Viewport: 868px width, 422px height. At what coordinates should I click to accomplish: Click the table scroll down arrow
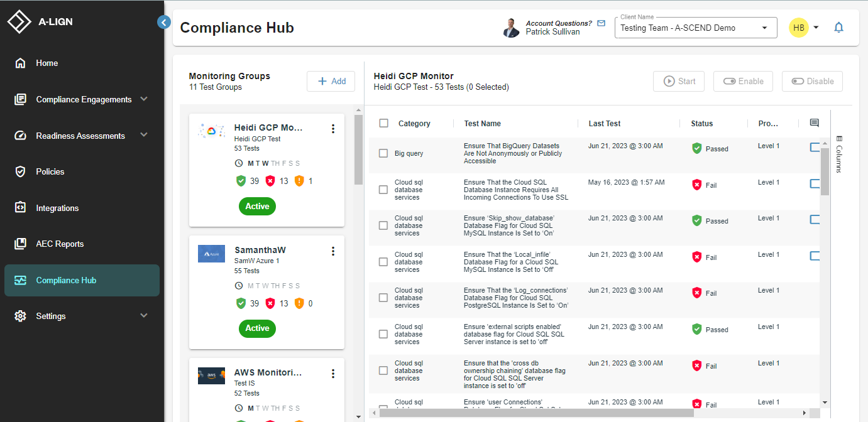tap(825, 402)
